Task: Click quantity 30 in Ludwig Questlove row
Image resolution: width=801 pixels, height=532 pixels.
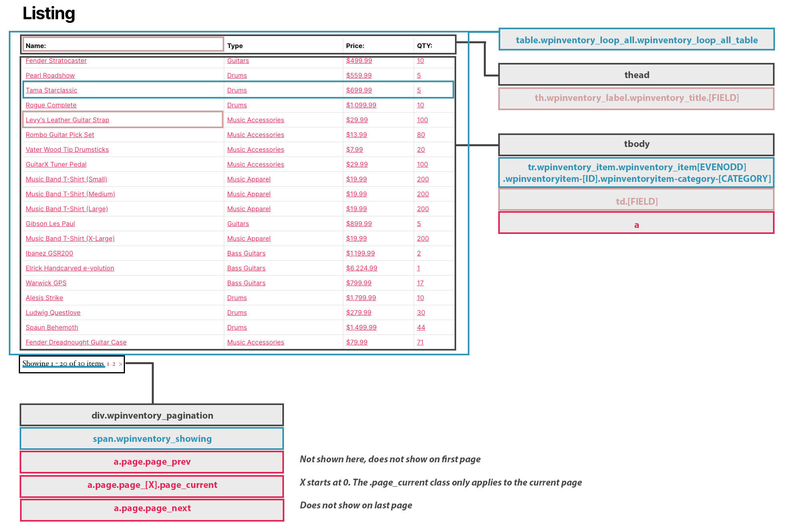Action: [x=421, y=312]
